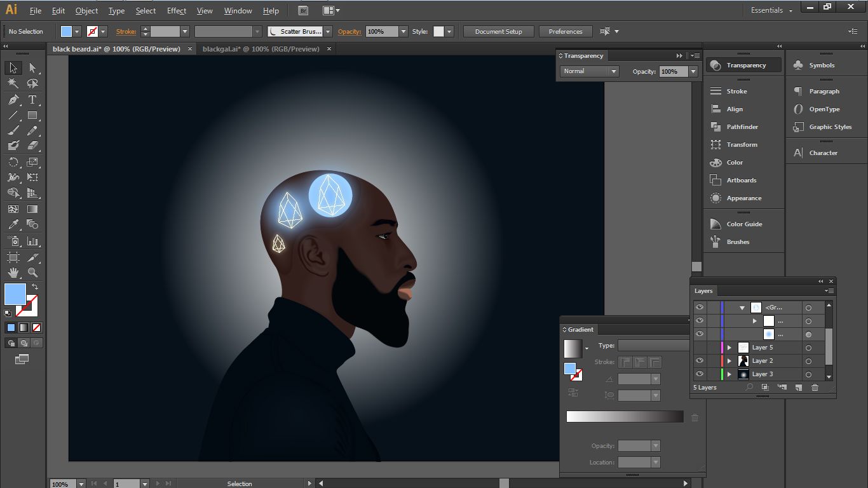The height and width of the screenshot is (488, 868).
Task: Expand Layer 3 disclosure triangle
Action: click(x=729, y=374)
